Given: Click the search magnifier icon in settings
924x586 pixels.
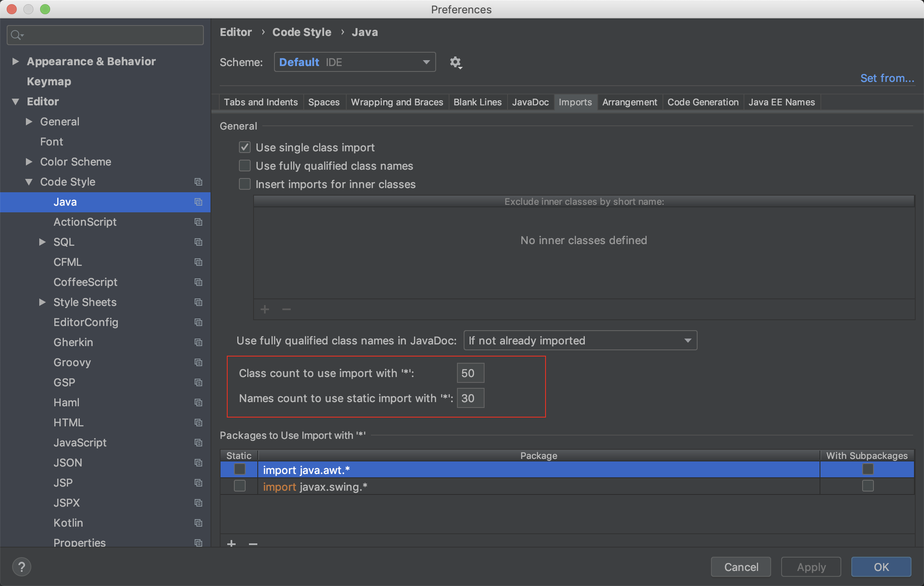Looking at the screenshot, I should (x=16, y=35).
